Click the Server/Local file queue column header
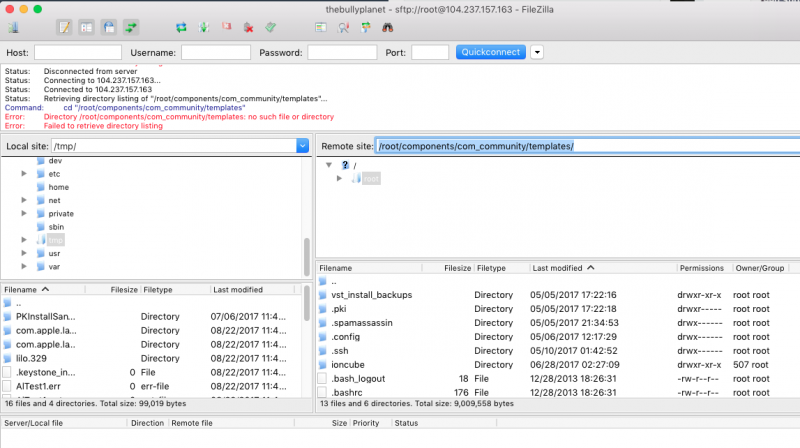Image resolution: width=800 pixels, height=448 pixels. click(x=64, y=423)
